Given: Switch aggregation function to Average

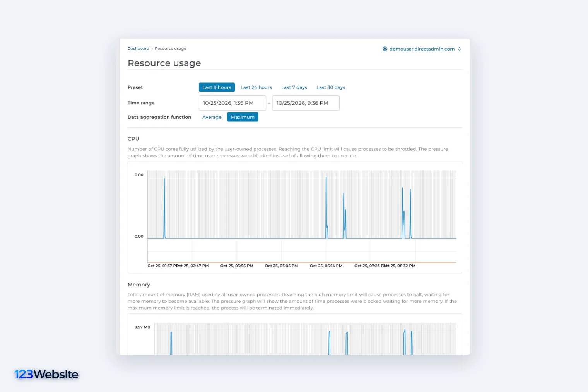Looking at the screenshot, I should 212,117.
